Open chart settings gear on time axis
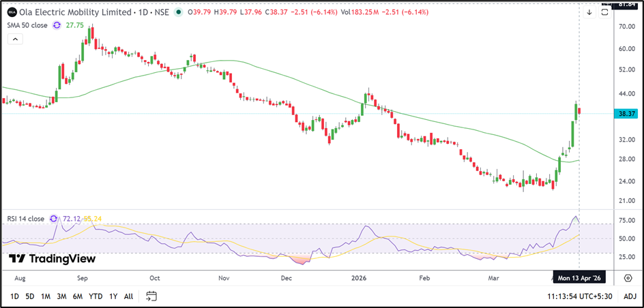 tap(628, 278)
